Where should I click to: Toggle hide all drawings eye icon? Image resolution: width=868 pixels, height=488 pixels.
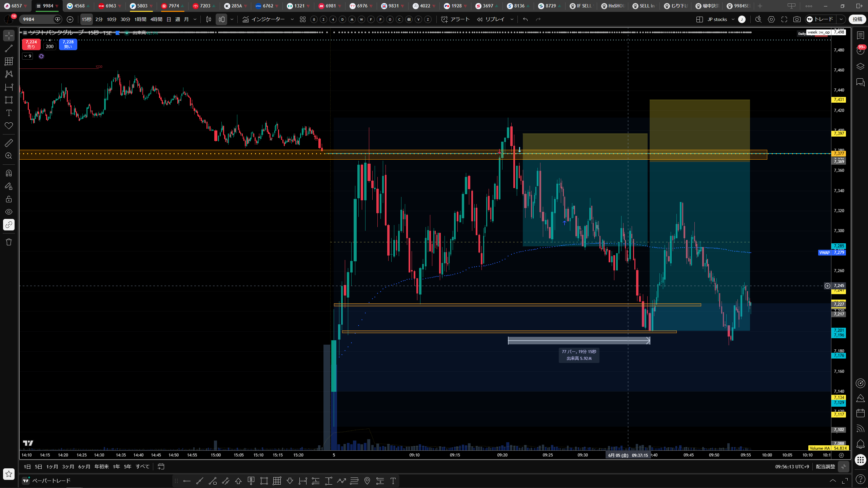[x=9, y=212]
